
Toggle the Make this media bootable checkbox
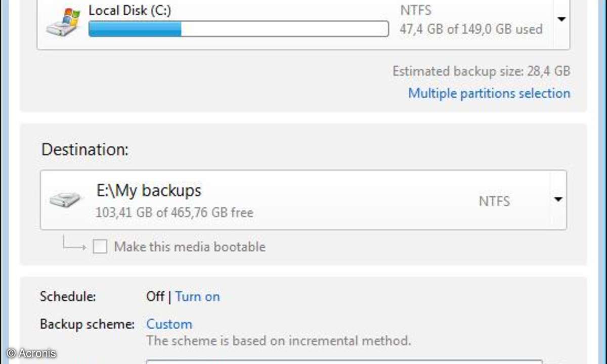(100, 247)
